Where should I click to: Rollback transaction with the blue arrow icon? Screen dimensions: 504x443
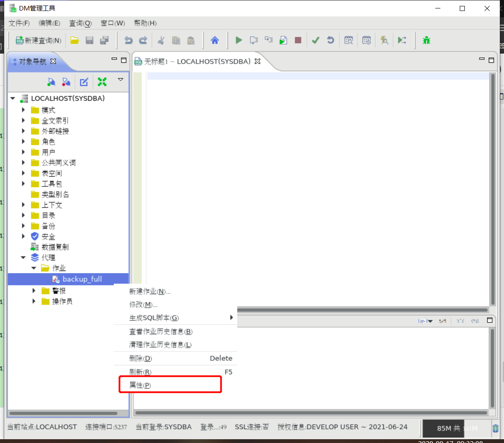tap(330, 40)
